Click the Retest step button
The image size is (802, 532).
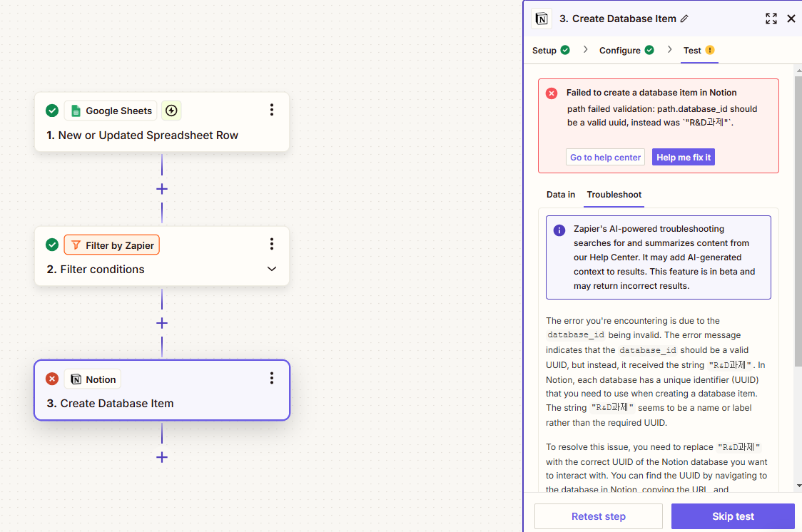(x=599, y=516)
